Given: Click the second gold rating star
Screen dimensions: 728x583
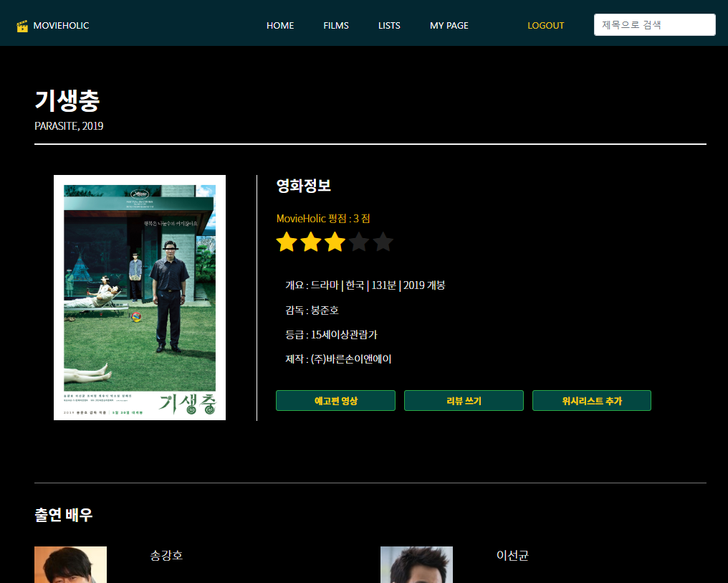Looking at the screenshot, I should [311, 242].
